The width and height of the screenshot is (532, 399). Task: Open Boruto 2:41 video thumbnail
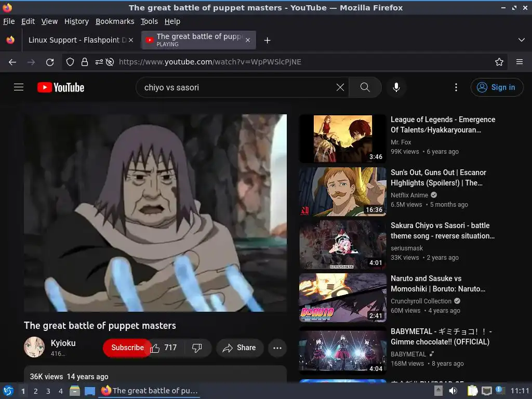pos(343,298)
